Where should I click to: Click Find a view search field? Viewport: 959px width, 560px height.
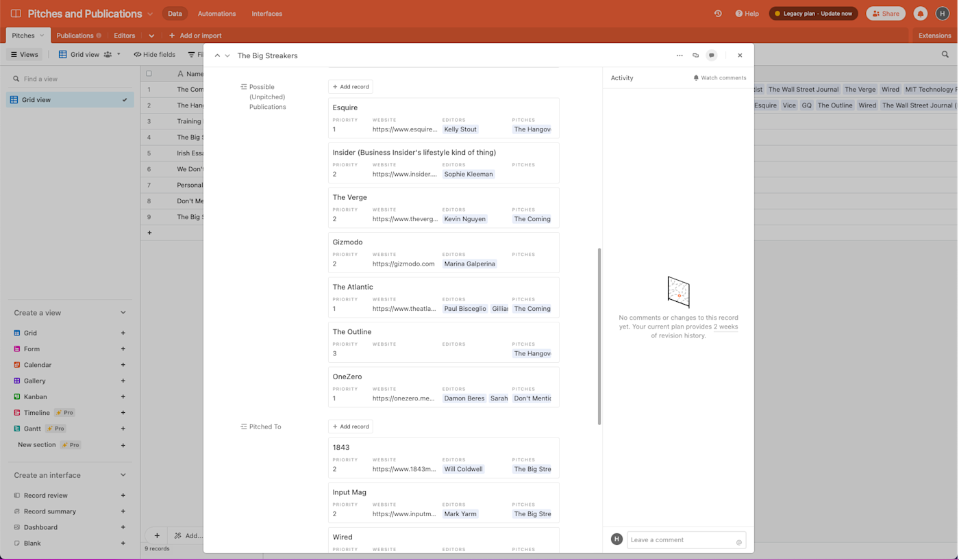[70, 79]
